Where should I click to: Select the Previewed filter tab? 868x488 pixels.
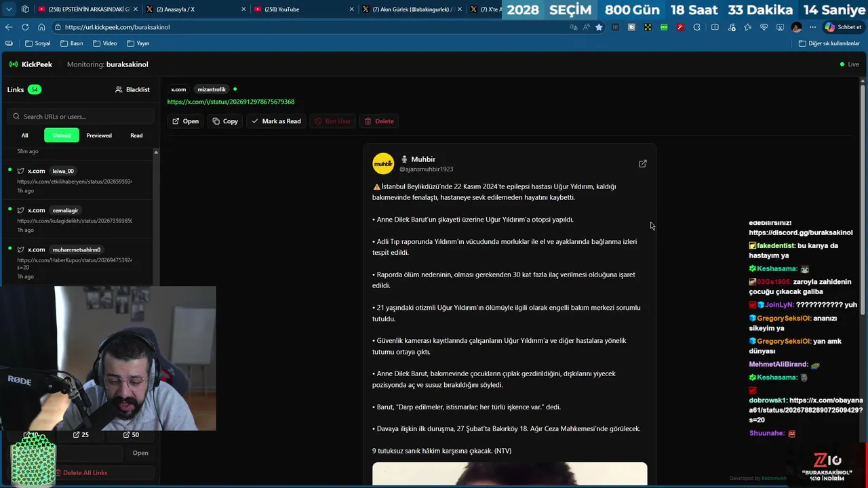[99, 136]
